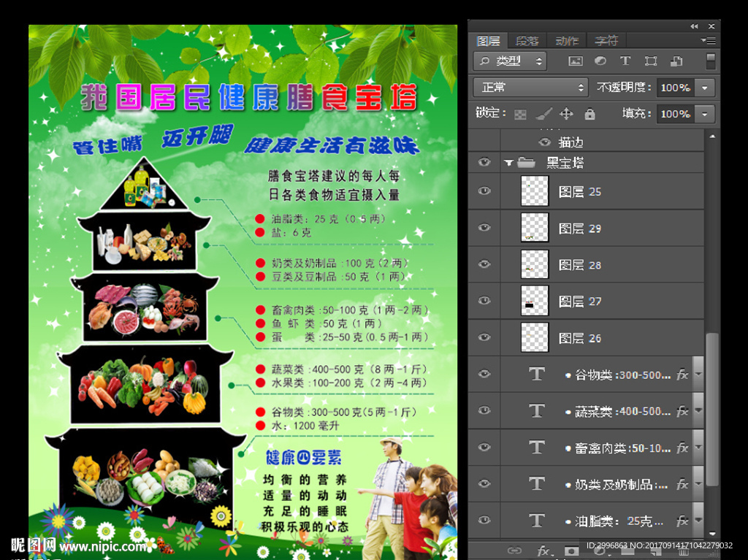Lock image pixels brush icon
Image resolution: width=748 pixels, height=560 pixels.
pos(543,113)
